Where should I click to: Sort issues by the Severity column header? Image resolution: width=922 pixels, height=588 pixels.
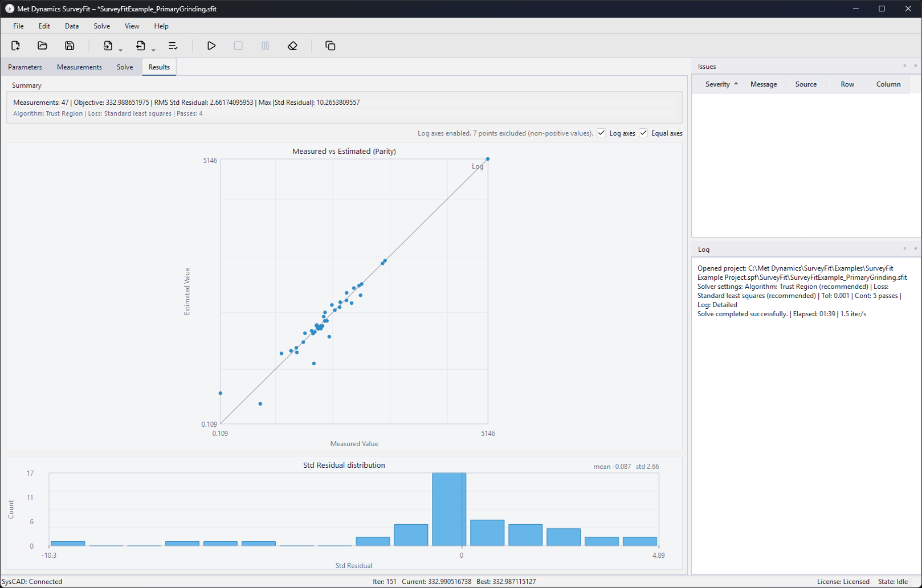tap(717, 84)
